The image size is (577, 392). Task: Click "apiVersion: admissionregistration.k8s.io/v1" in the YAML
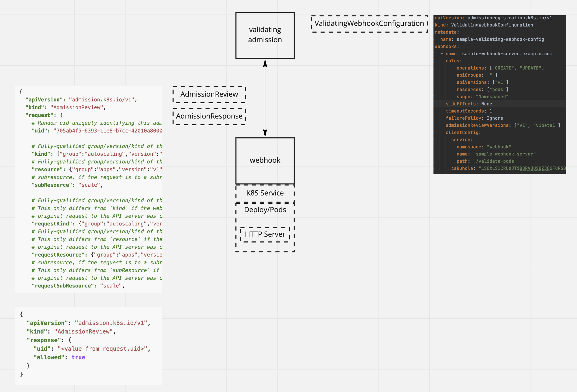tap(493, 18)
